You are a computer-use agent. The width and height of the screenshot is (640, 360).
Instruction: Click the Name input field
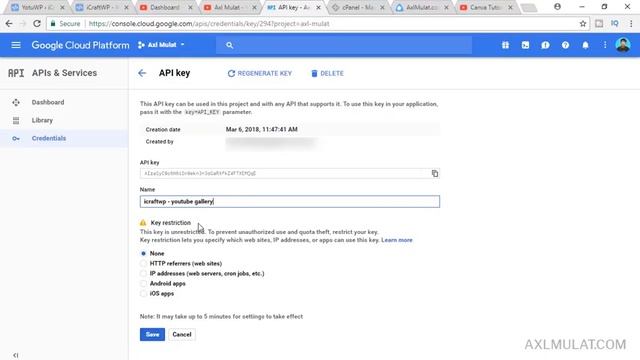[290, 202]
